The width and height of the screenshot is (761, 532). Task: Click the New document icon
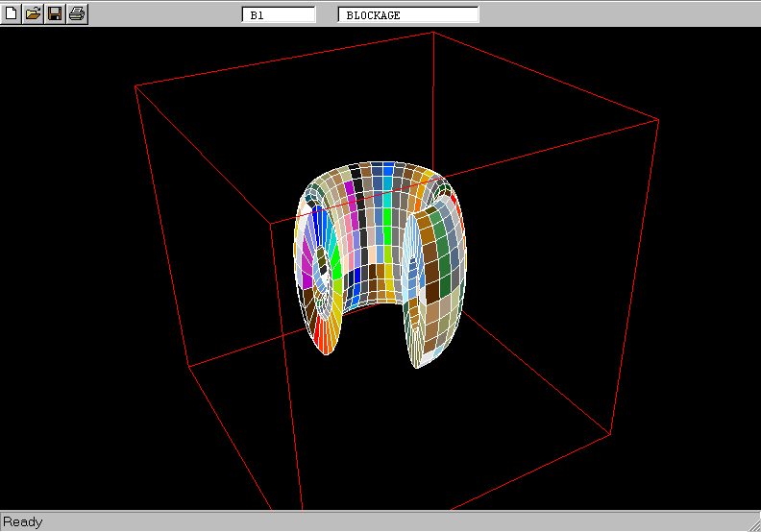(12, 13)
